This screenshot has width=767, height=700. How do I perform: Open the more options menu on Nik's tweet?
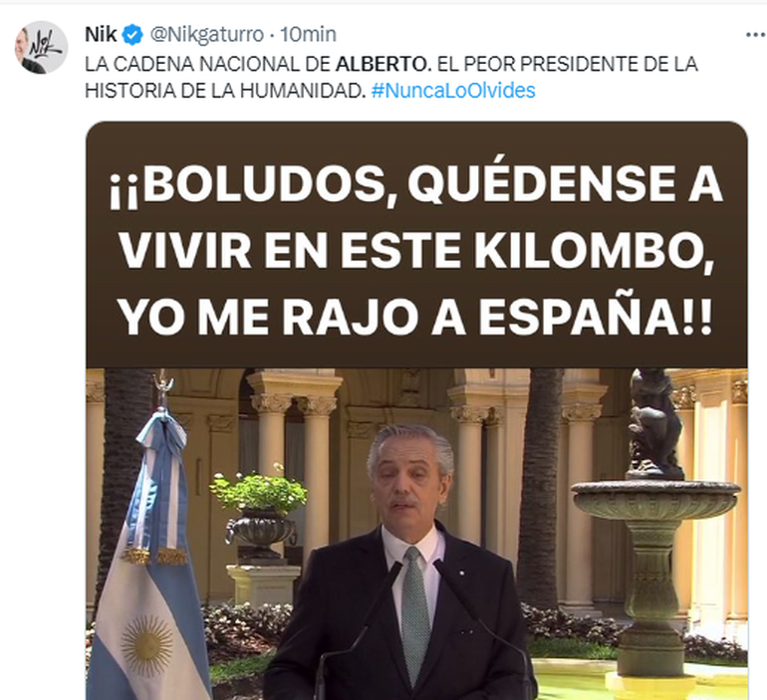tap(755, 35)
